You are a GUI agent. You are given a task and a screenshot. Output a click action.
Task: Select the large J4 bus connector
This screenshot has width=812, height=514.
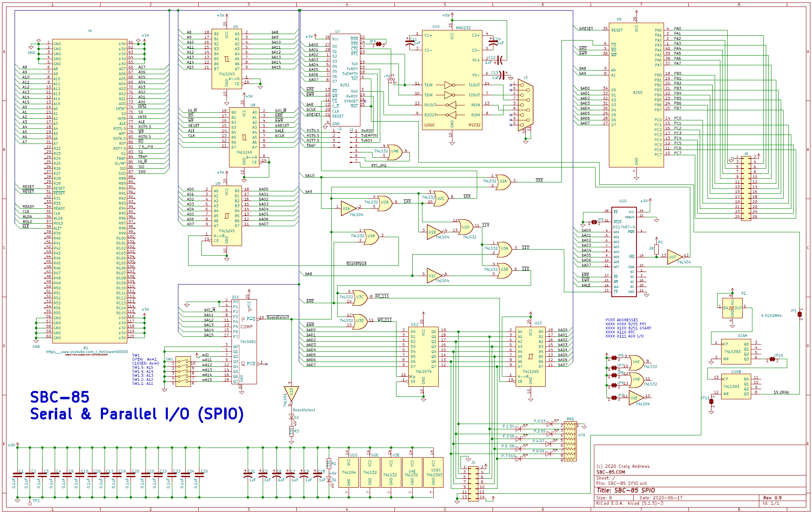[x=90, y=191]
